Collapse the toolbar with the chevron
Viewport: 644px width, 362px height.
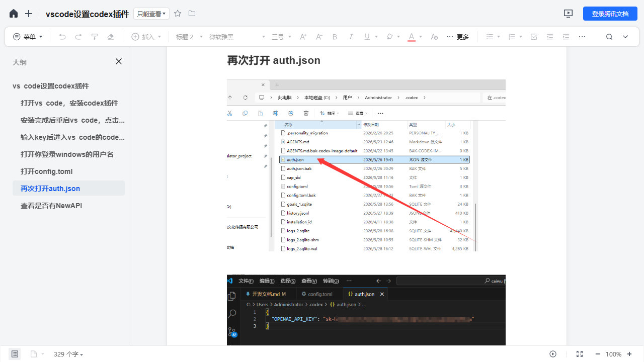(x=625, y=37)
